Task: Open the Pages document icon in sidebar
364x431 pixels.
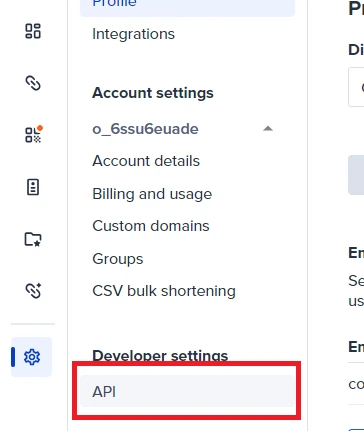Action: (33, 187)
